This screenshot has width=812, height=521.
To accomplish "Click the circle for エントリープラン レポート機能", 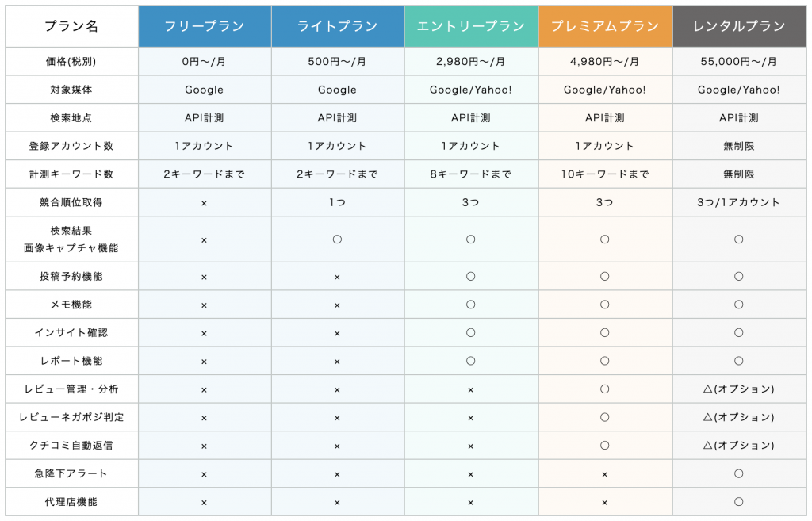I will (x=470, y=361).
